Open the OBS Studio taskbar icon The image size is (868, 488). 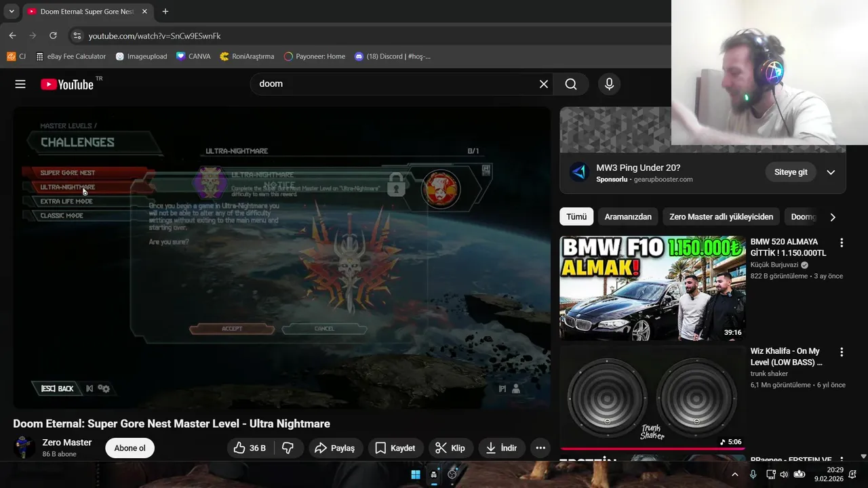point(452,474)
